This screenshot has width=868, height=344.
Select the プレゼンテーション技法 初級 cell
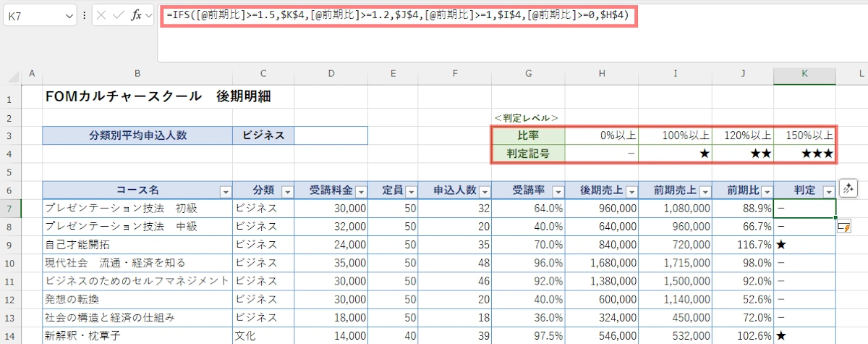(x=137, y=209)
